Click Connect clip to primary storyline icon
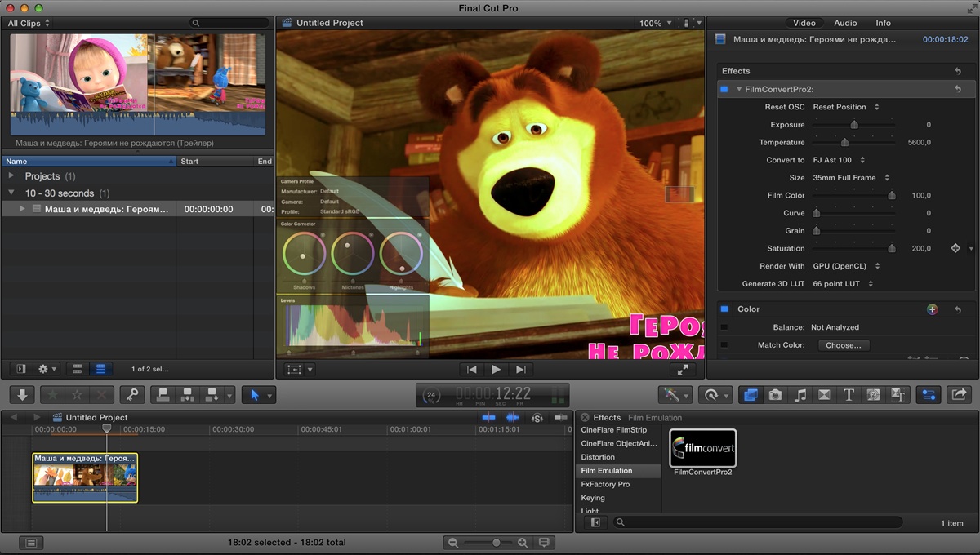This screenshot has height=555, width=980. coord(163,394)
